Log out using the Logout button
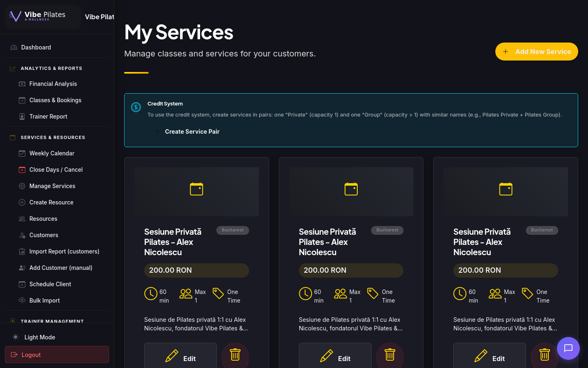 pyautogui.click(x=57, y=355)
